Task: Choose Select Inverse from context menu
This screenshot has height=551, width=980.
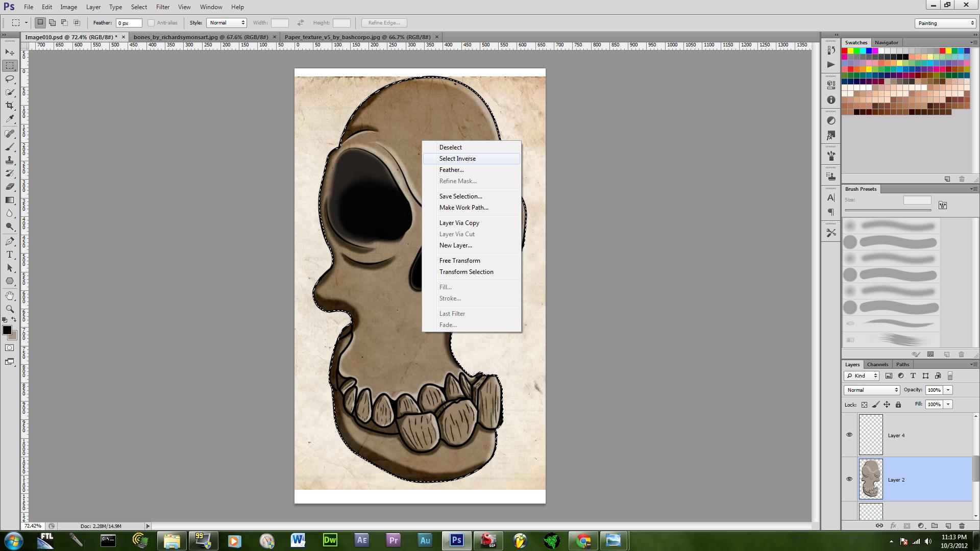Action: (x=457, y=159)
